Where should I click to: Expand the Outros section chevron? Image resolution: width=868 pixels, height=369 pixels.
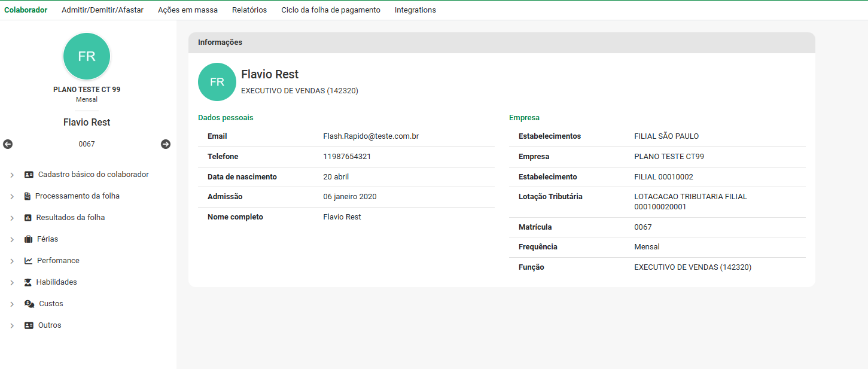click(x=12, y=326)
